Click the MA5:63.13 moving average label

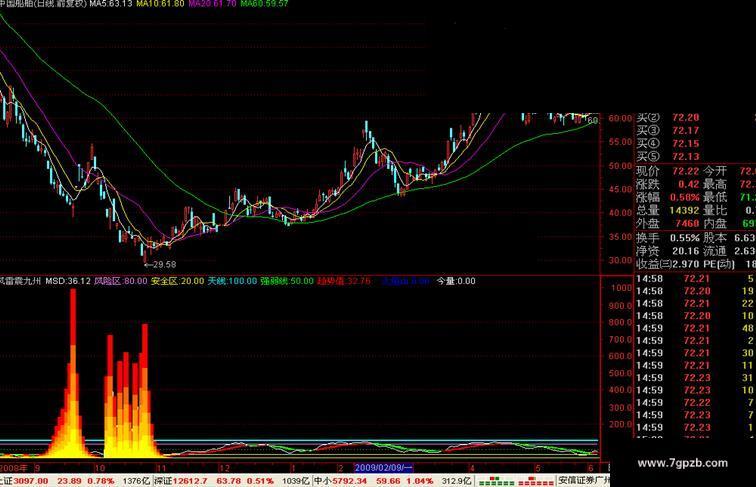111,3
